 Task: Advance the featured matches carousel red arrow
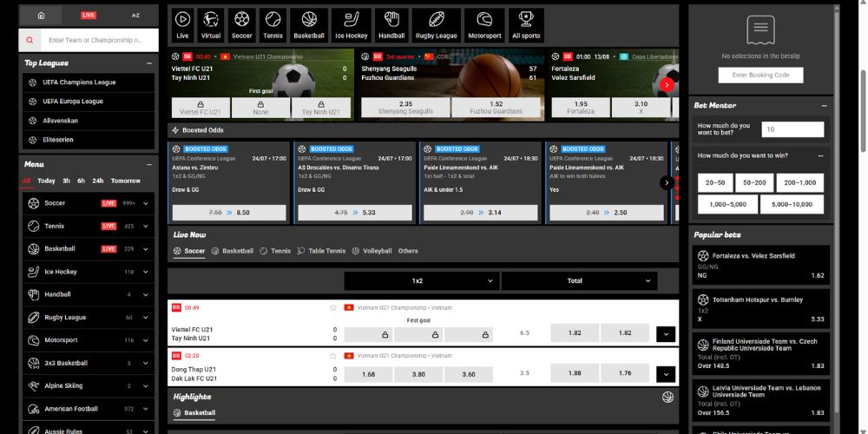(x=667, y=85)
